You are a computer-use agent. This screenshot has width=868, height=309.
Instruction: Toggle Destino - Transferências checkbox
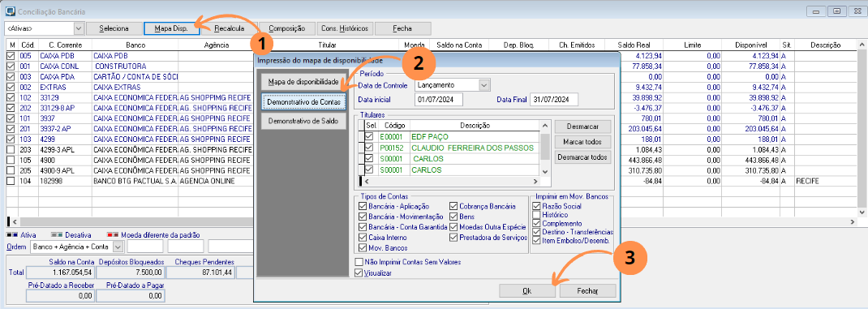(x=536, y=232)
